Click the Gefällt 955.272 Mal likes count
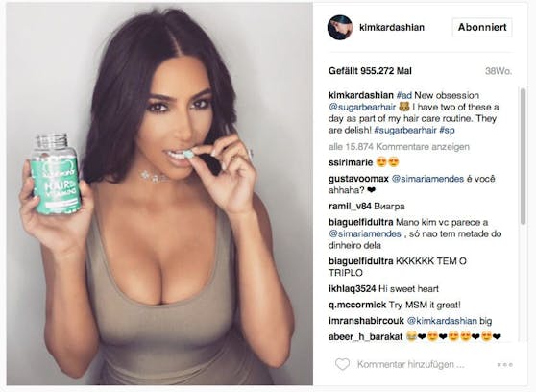Viewport: 536px width, 392px height. coord(370,71)
